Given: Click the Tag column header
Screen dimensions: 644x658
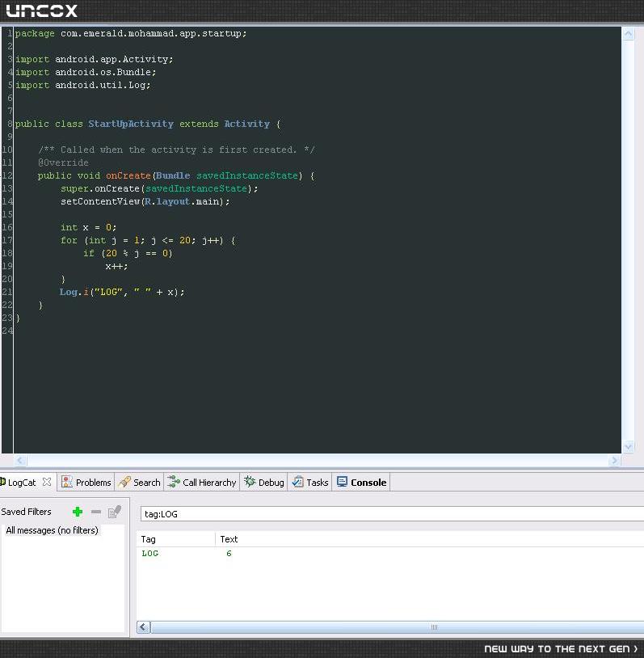Looking at the screenshot, I should (x=148, y=539).
